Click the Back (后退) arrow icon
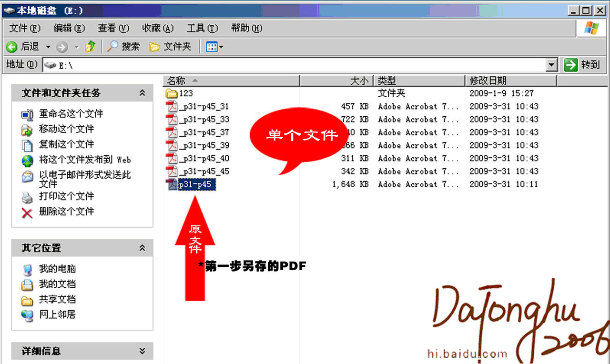 pyautogui.click(x=12, y=47)
